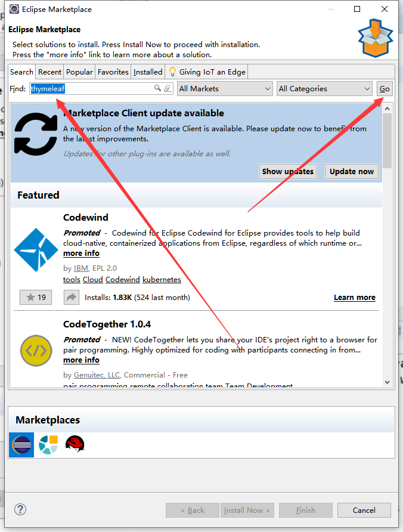Click the Marketplaces section heading

click(x=48, y=420)
